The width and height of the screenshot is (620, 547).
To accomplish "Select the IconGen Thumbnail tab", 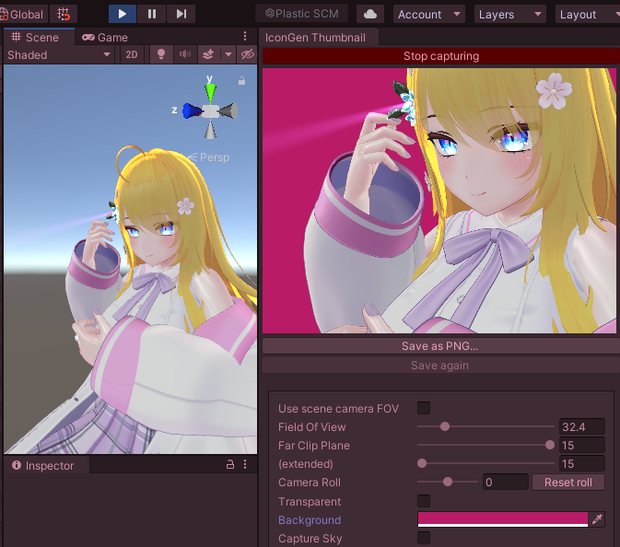I will 318,38.
